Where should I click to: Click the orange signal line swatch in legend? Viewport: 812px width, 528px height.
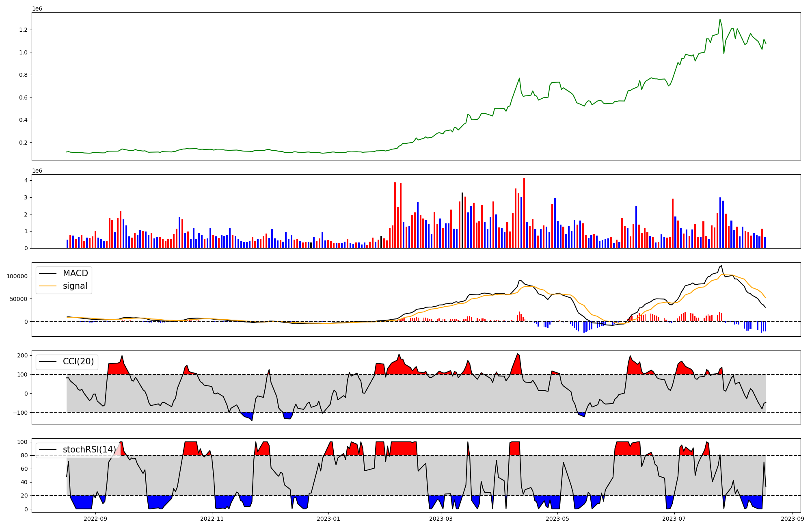pyautogui.click(x=48, y=286)
